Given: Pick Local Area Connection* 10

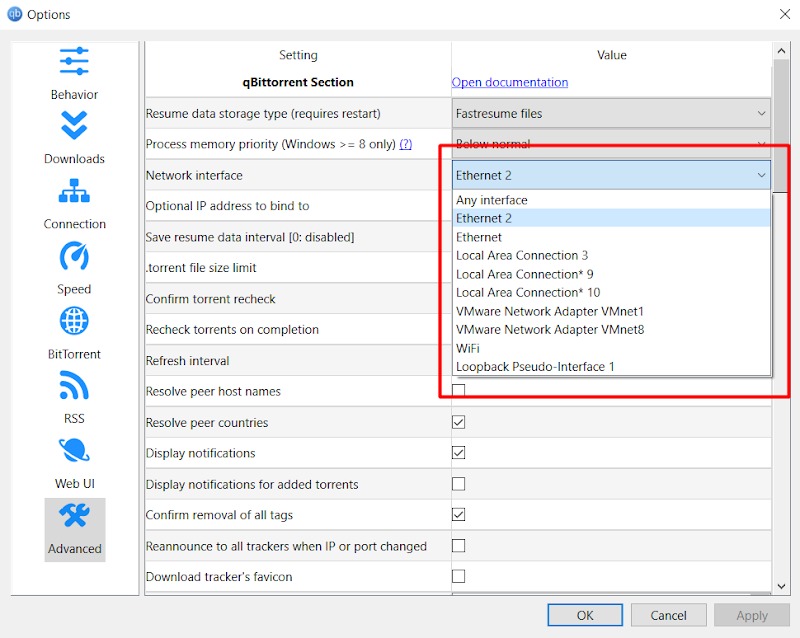Looking at the screenshot, I should pyautogui.click(x=611, y=292).
